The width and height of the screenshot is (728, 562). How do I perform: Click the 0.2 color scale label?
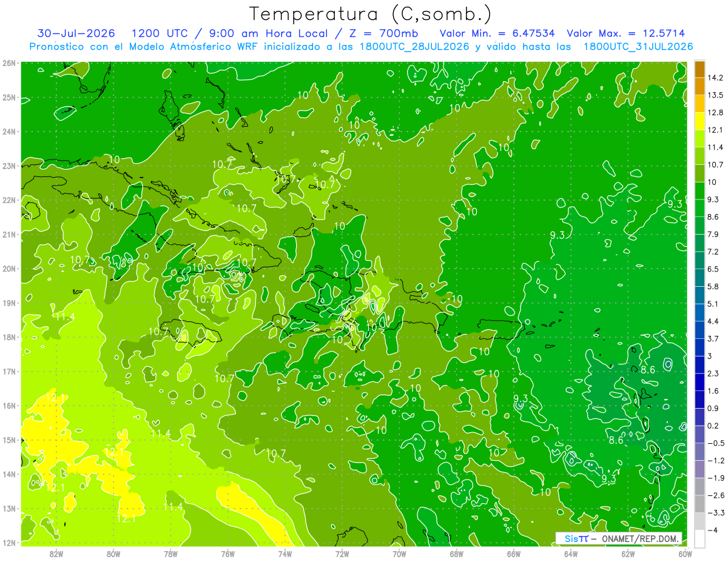pos(714,426)
